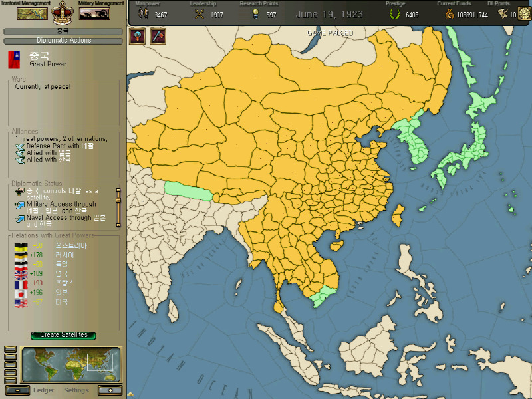Open the Settings menu
This screenshot has width=532, height=399.
(76, 390)
